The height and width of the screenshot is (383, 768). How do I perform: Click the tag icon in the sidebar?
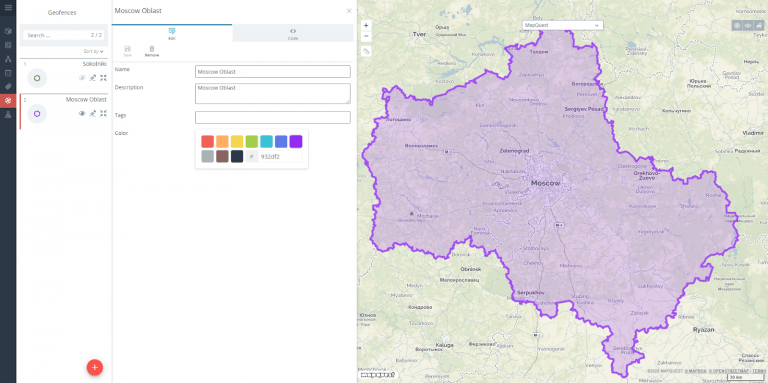(8, 87)
